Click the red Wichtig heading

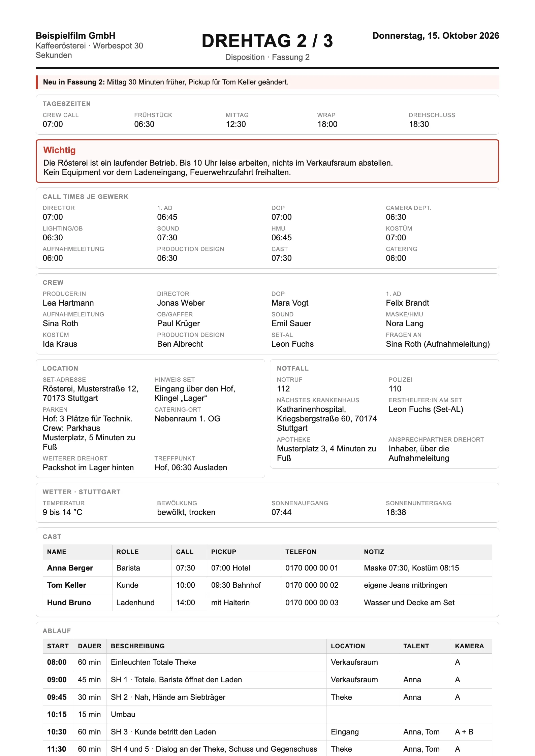point(59,150)
